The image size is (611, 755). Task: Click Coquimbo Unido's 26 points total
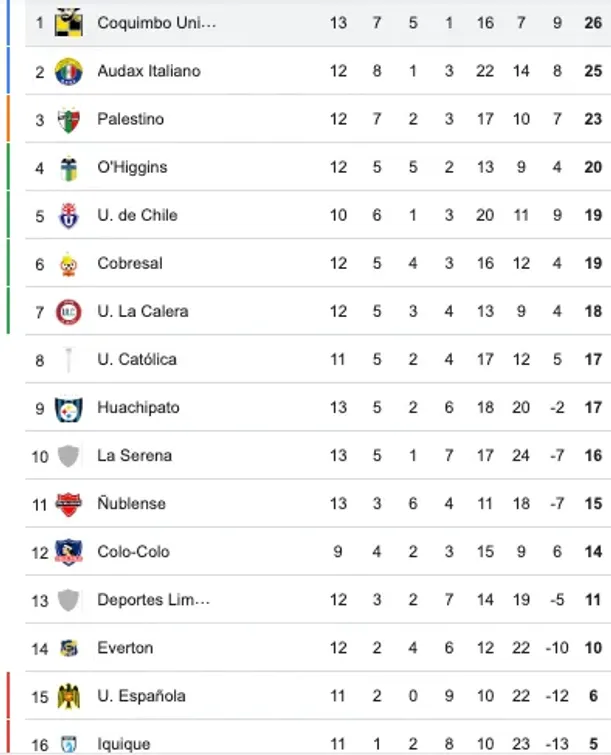pos(593,22)
